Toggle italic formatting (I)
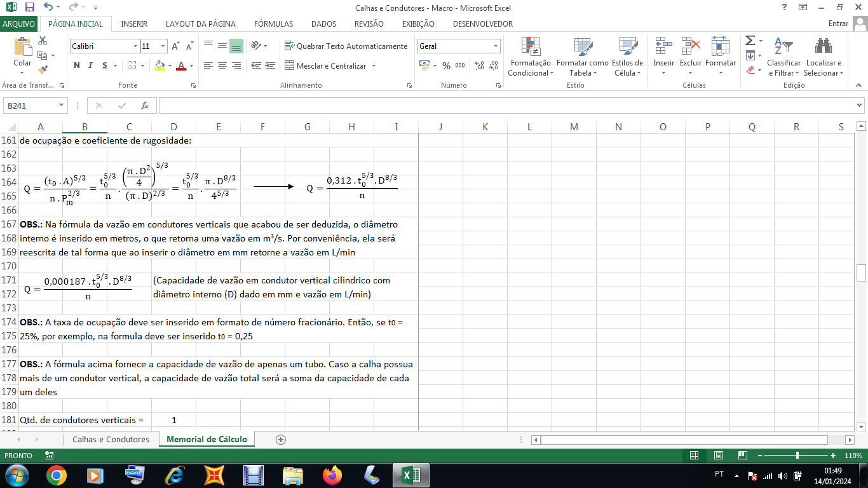Viewport: 868px width, 488px height. click(x=90, y=65)
